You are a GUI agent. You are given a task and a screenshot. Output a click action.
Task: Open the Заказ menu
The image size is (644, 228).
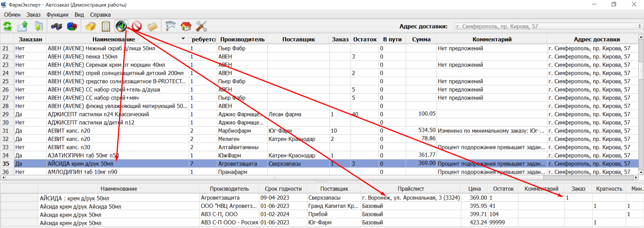point(33,15)
